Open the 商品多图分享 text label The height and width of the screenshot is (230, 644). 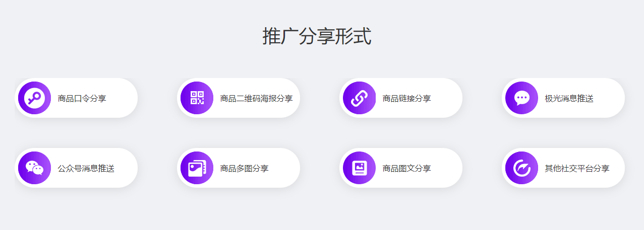pyautogui.click(x=244, y=168)
